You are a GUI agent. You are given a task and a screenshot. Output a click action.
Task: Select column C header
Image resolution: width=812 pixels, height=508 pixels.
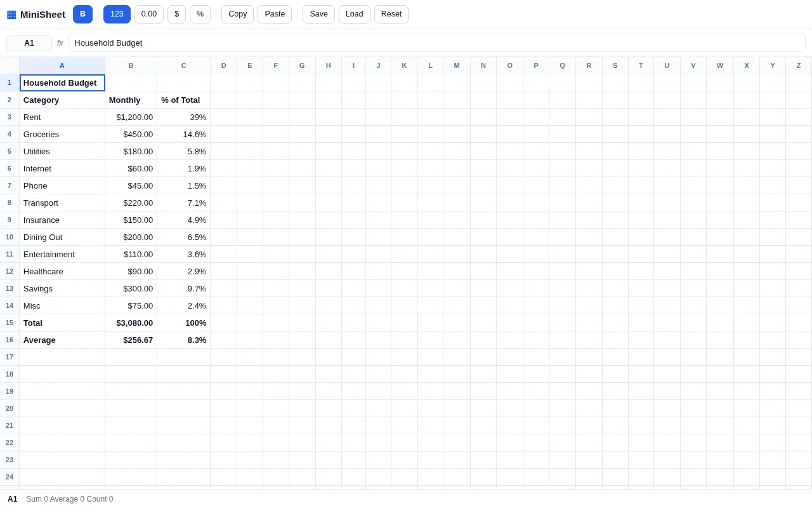(184, 65)
